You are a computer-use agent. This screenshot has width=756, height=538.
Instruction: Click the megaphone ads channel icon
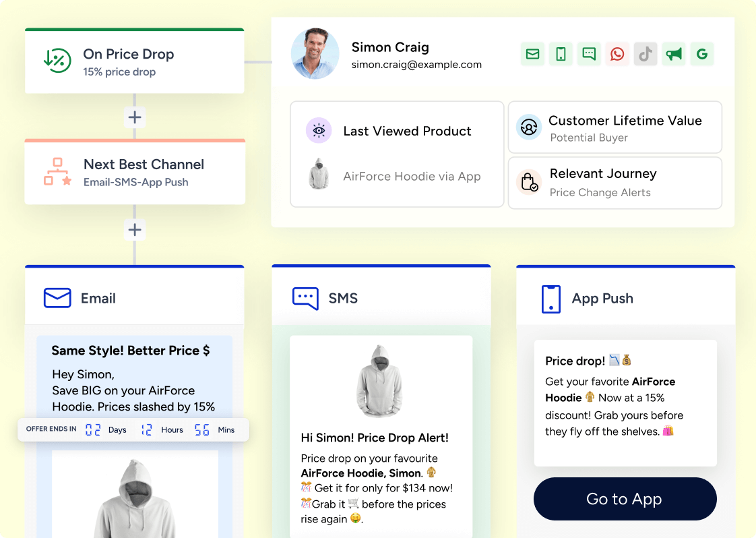(x=674, y=55)
